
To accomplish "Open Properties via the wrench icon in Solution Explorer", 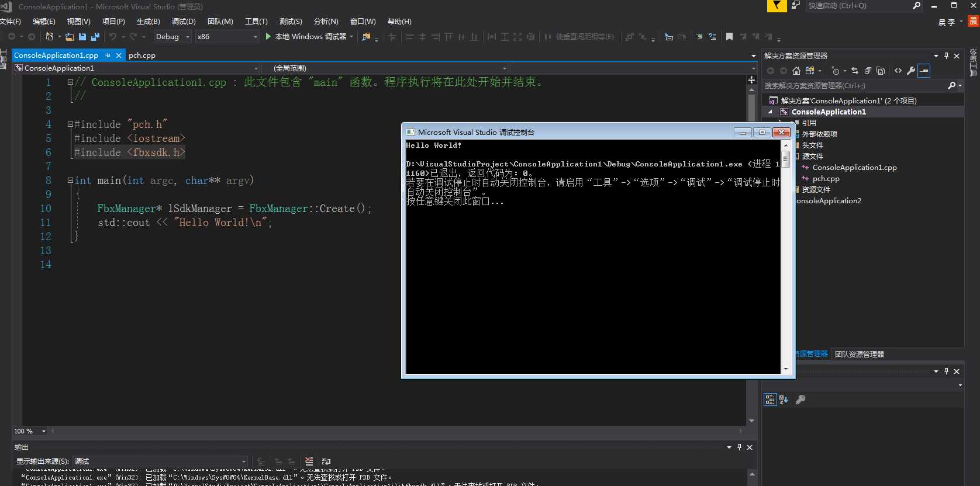I will click(911, 71).
